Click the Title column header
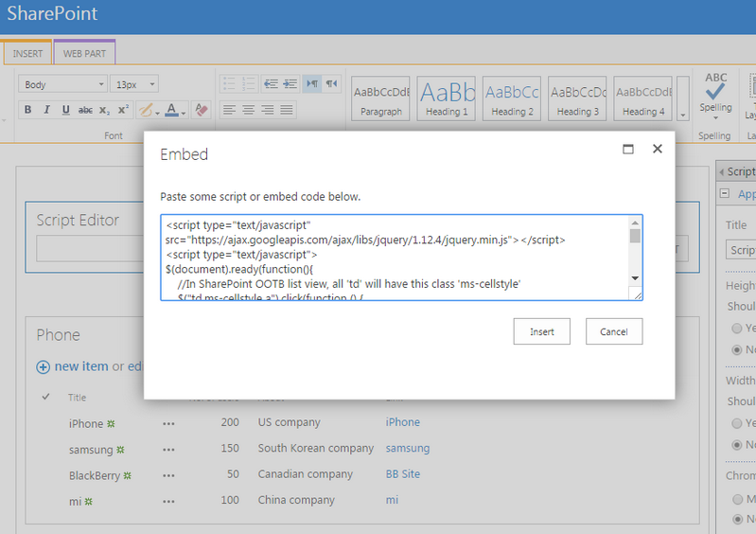This screenshot has height=534, width=756. [x=78, y=398]
